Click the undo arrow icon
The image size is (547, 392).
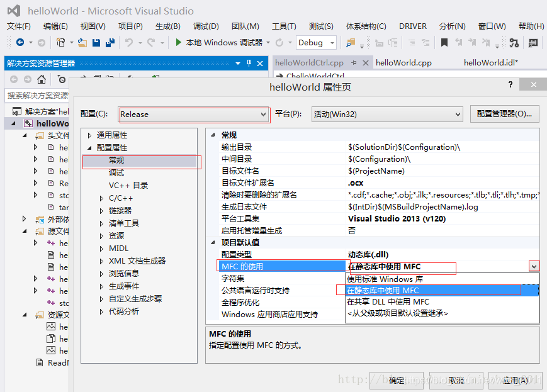(x=129, y=43)
